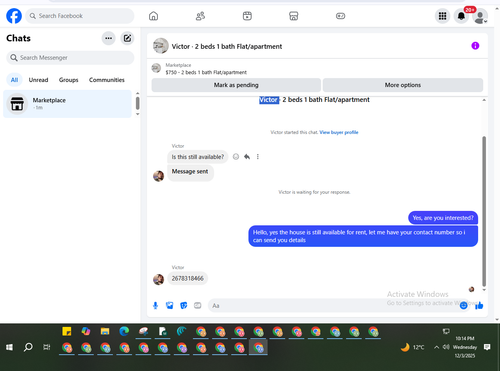This screenshot has height=371, width=500.
Task: Click the listing thumbnail in chat header
Action: tap(161, 46)
